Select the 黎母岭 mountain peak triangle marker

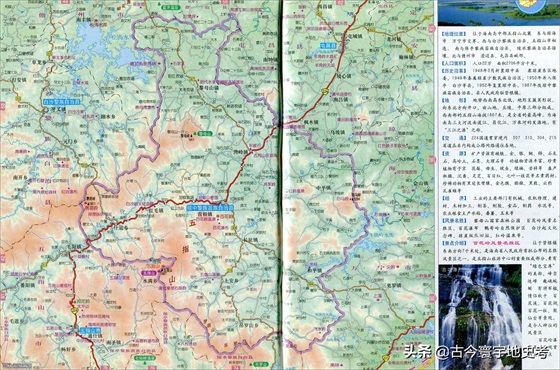pos(195,135)
